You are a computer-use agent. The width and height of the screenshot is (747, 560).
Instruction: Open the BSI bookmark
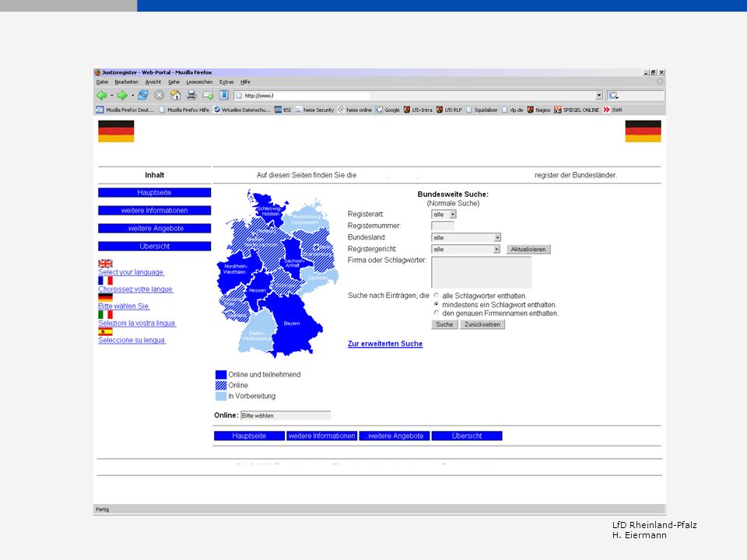click(283, 110)
